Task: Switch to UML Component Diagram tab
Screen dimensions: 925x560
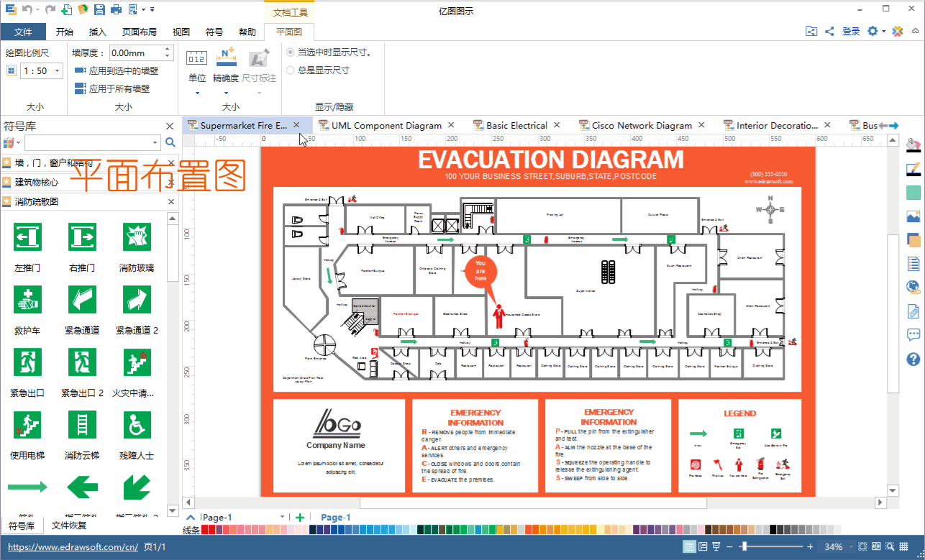Action: tap(386, 125)
